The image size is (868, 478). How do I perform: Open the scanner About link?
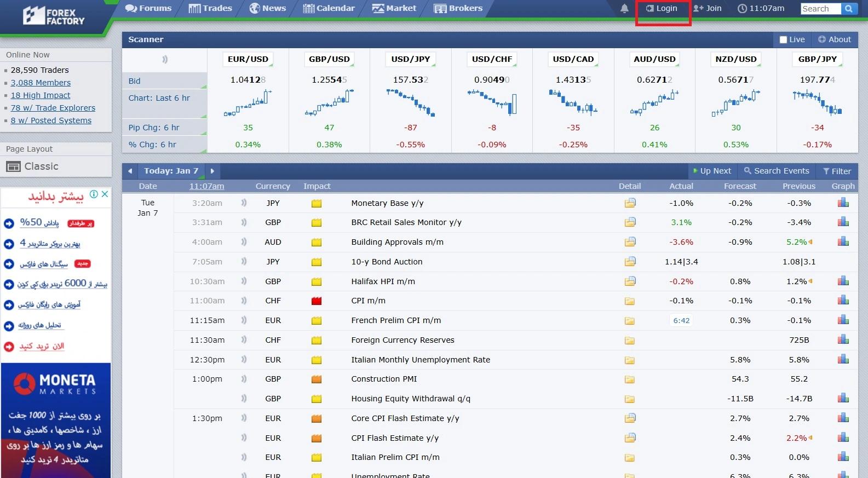point(835,39)
